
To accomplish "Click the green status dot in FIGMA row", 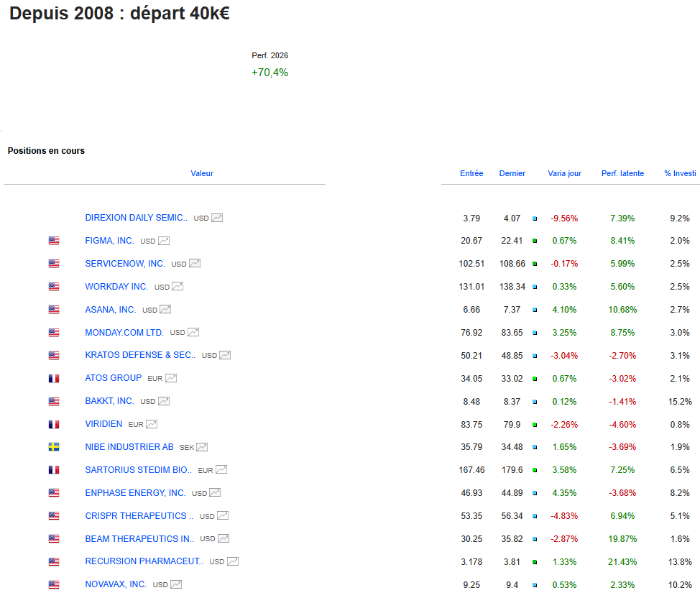I will click(535, 241).
